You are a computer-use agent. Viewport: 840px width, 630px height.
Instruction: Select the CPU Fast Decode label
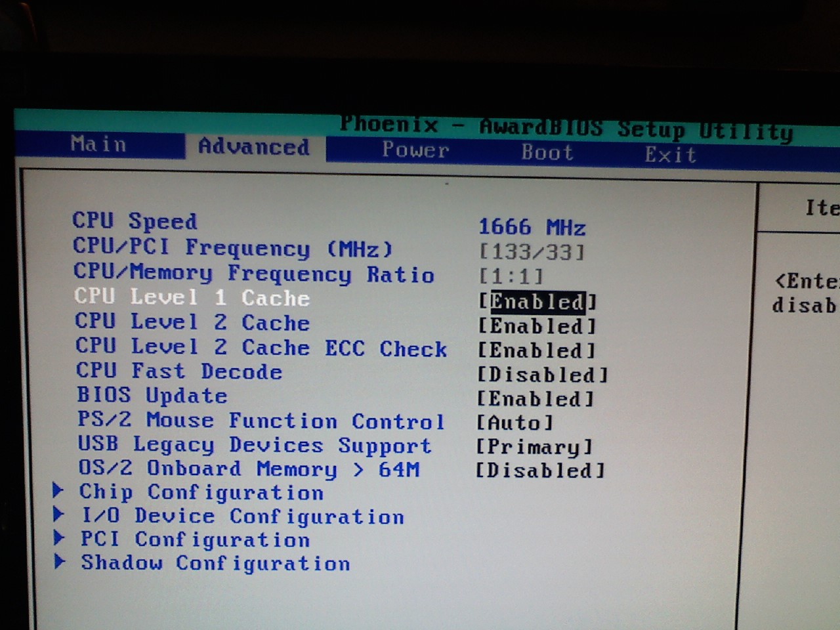(x=179, y=371)
